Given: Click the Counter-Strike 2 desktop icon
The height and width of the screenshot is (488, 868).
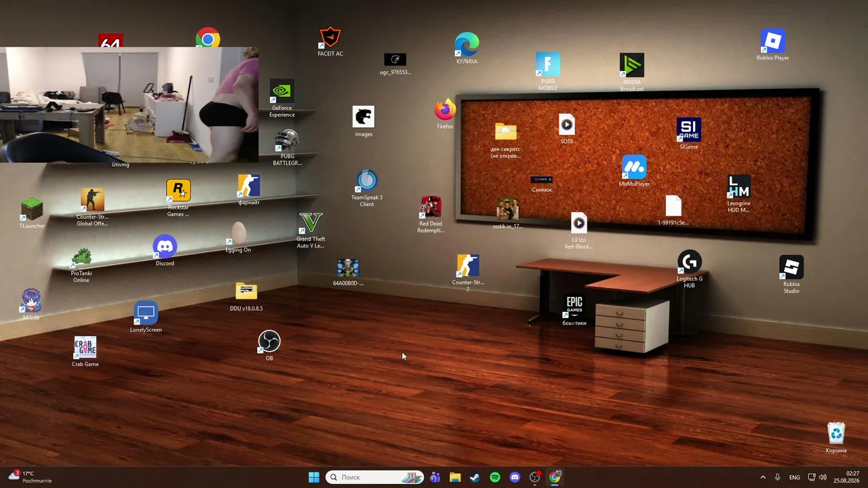Looking at the screenshot, I should click(467, 273).
